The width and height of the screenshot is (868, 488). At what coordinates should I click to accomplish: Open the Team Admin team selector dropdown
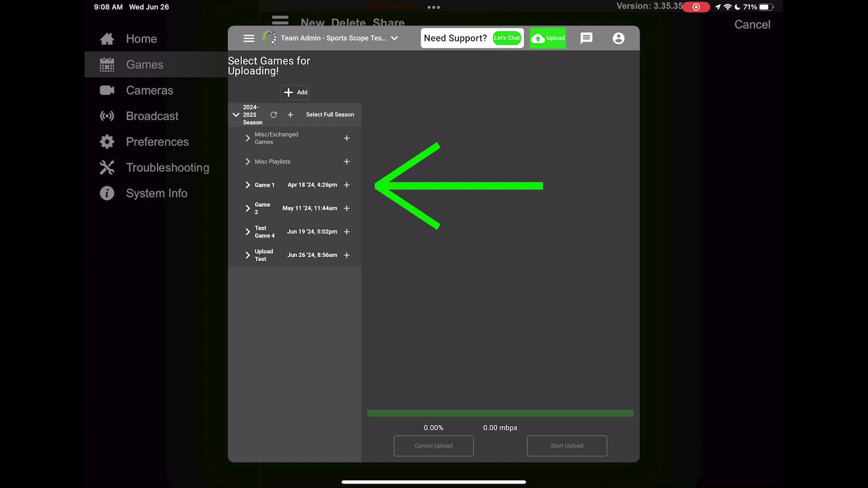pyautogui.click(x=339, y=38)
